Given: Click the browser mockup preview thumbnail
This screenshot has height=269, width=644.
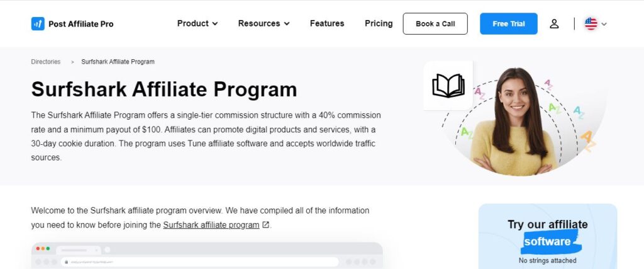Looking at the screenshot, I should pos(207,256).
